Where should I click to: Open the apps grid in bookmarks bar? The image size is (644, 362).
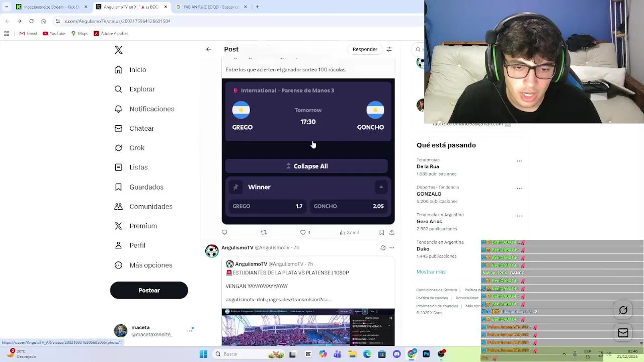click(7, 34)
